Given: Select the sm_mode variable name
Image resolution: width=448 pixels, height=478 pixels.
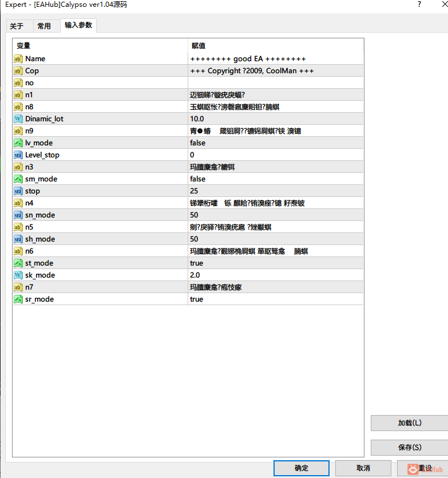Looking at the screenshot, I should pyautogui.click(x=41, y=179).
